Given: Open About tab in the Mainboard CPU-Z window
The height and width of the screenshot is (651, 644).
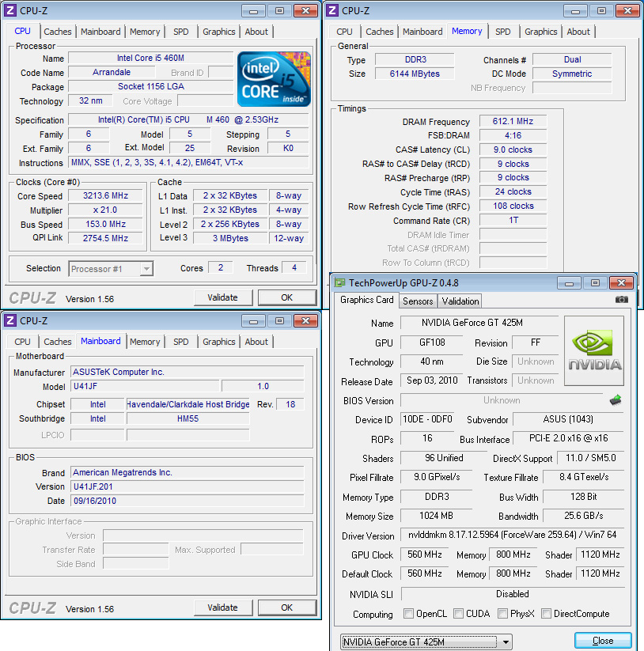Looking at the screenshot, I should coord(256,342).
